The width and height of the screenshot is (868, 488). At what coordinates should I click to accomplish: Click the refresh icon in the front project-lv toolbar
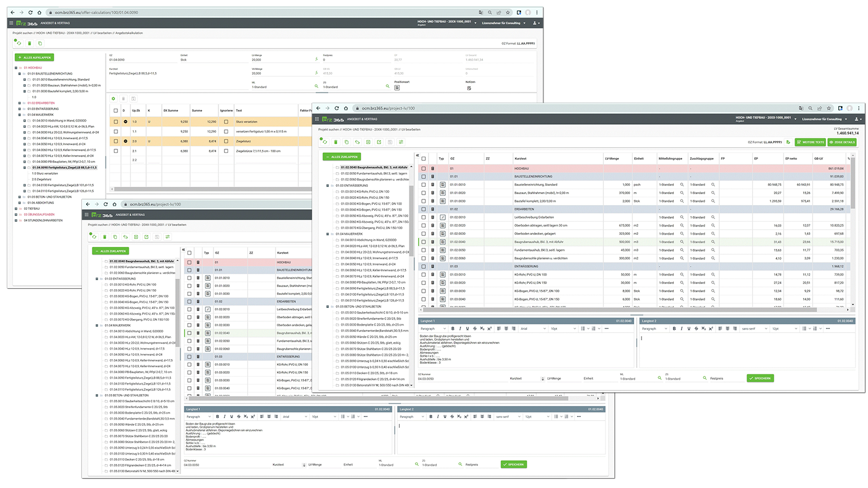pyautogui.click(x=325, y=142)
